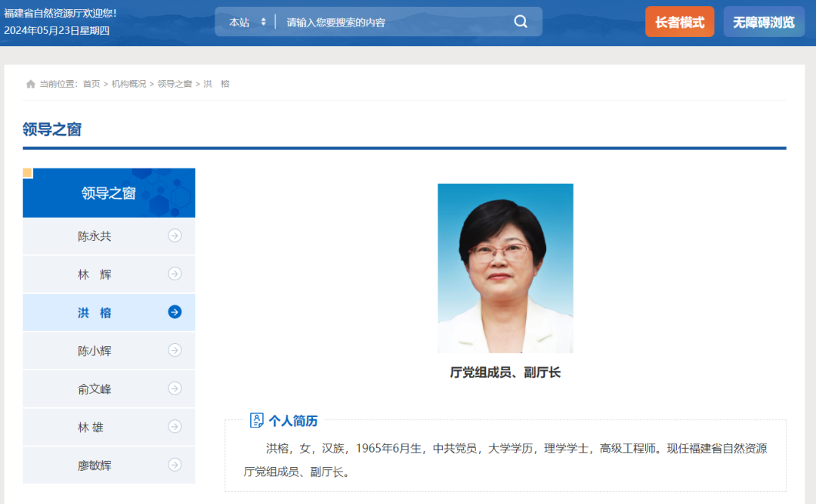The height and width of the screenshot is (504, 816).
Task: Click the search magnifier icon
Action: (x=521, y=21)
